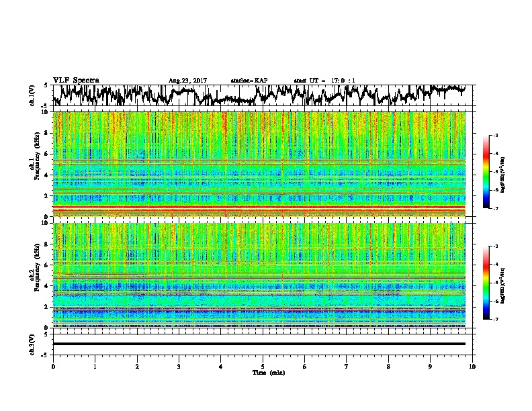Image resolution: width=532 pixels, height=411 pixels.
Task: Click the "5" tick of ch.1(V) panel
Action: (x=46, y=85)
